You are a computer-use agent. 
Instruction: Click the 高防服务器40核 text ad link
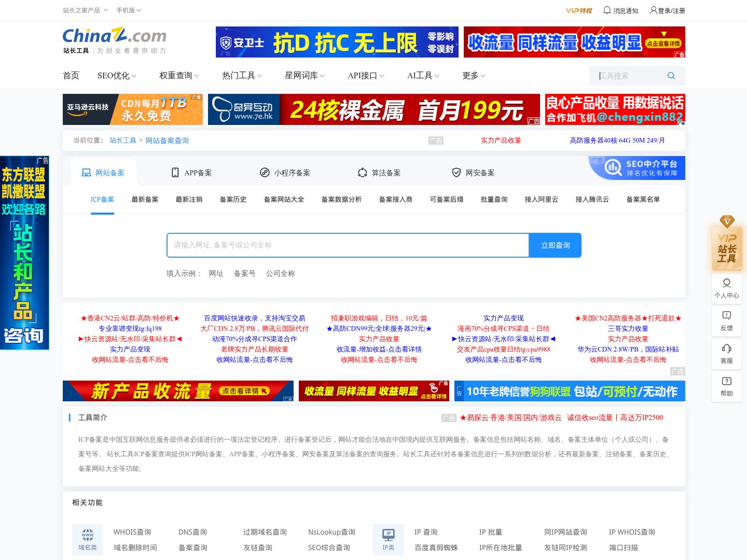pos(617,141)
